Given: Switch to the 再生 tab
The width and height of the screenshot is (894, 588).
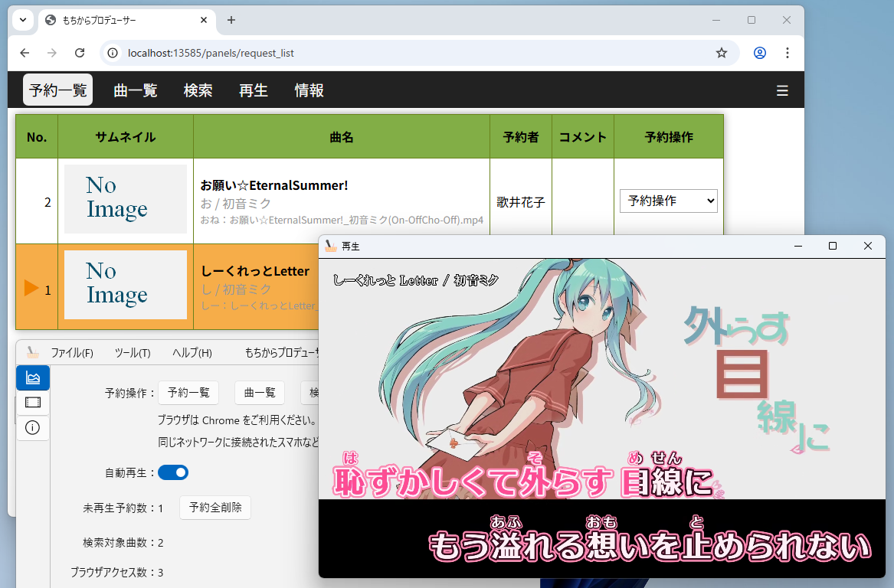Looking at the screenshot, I should 253,90.
